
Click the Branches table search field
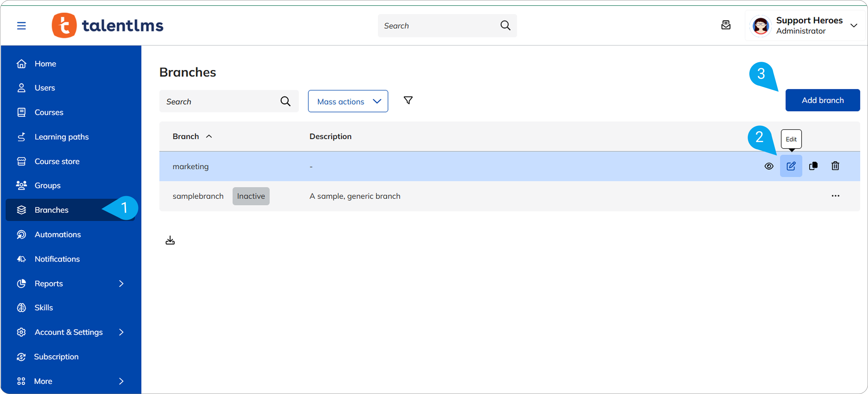tap(221, 101)
